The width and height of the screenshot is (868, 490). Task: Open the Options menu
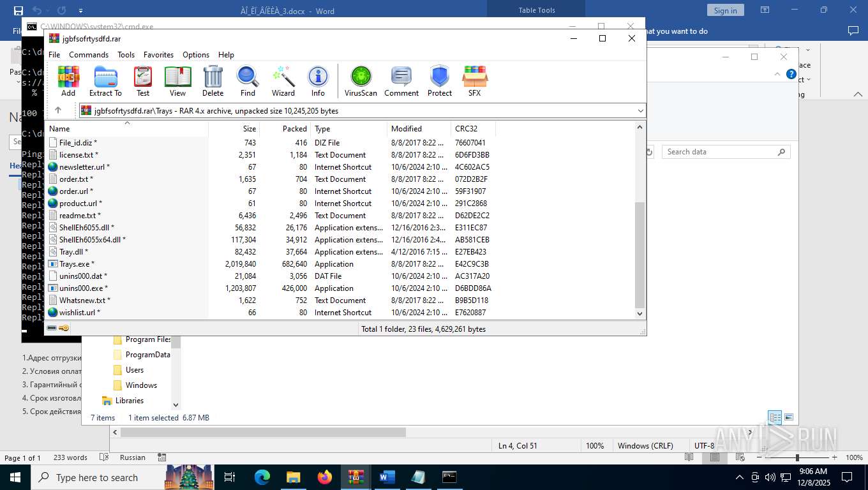click(x=196, y=55)
